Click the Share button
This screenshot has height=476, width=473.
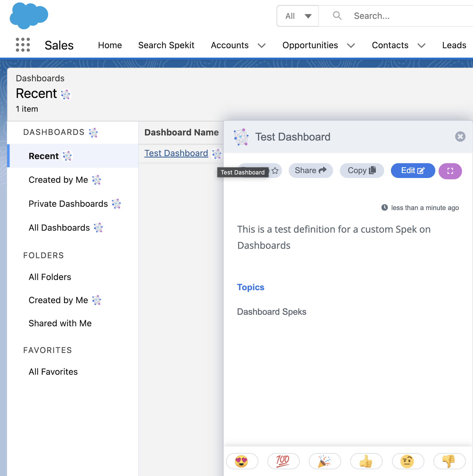pyautogui.click(x=311, y=170)
